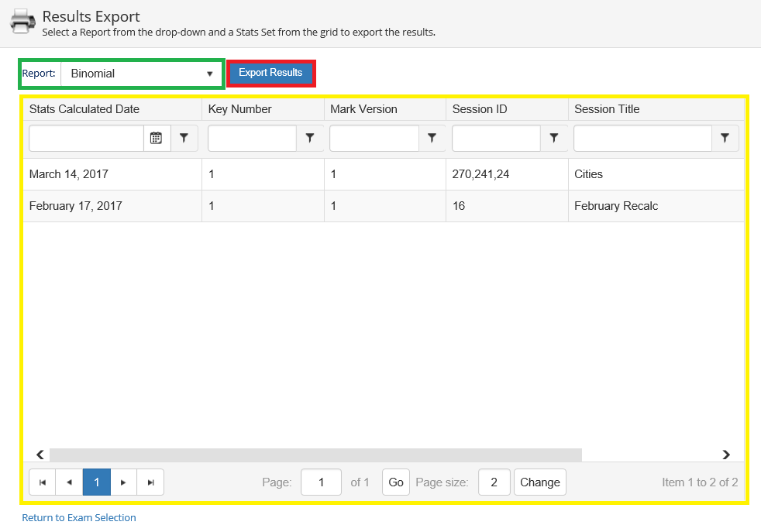Open the Report drop-down showing Binomial
This screenshot has width=761, height=532.
pos(142,74)
